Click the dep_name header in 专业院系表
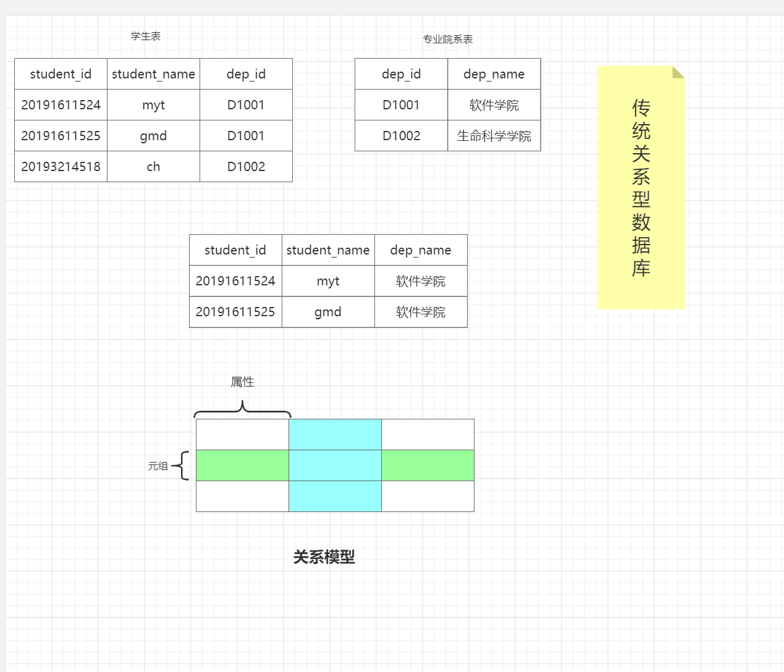 point(494,73)
